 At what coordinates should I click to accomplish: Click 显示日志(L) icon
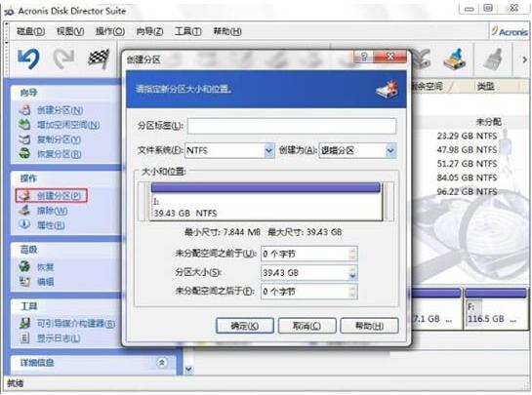coord(24,337)
